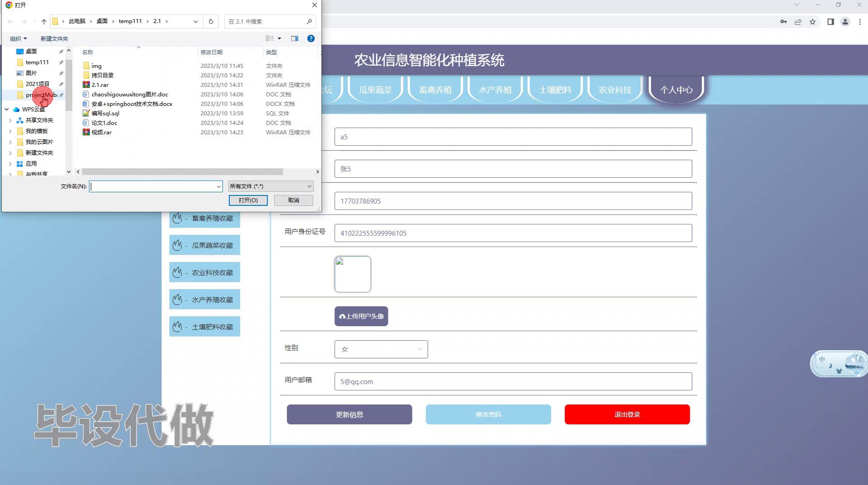Click the 取消 cancel button
The width and height of the screenshot is (868, 485).
pos(293,200)
